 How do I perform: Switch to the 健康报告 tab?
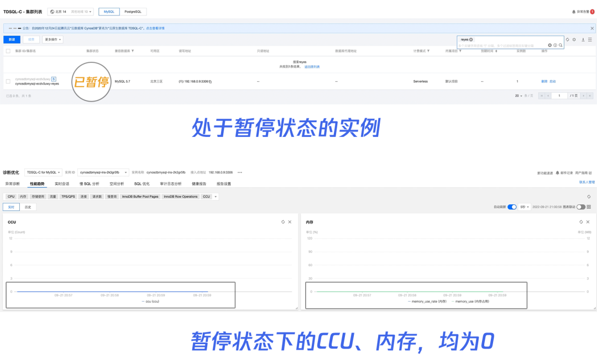pos(199,184)
